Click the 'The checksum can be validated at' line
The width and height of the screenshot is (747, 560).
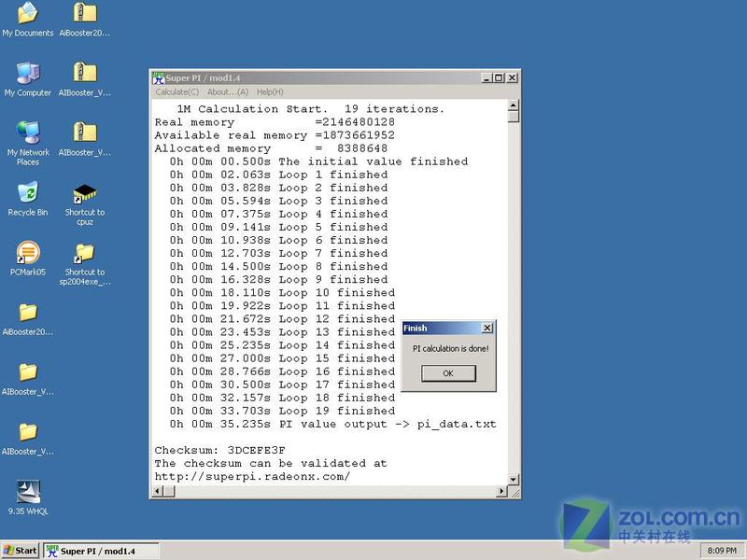pos(271,463)
